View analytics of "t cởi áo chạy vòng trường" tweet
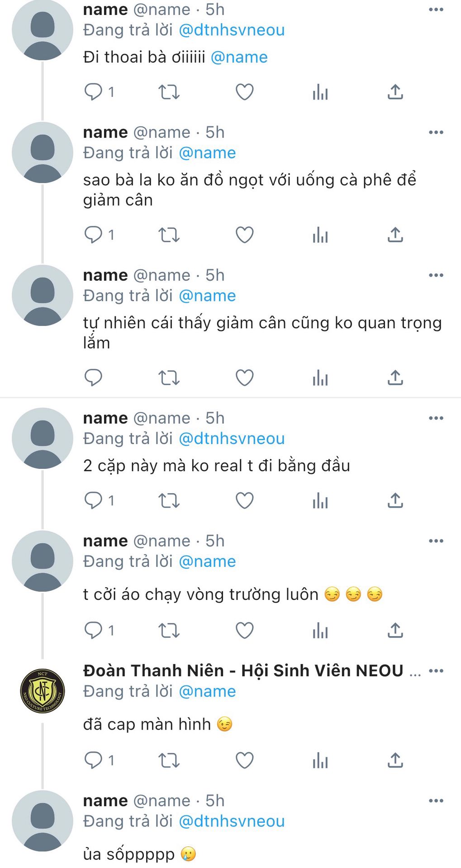This screenshot has width=461, height=868. pos(320,630)
